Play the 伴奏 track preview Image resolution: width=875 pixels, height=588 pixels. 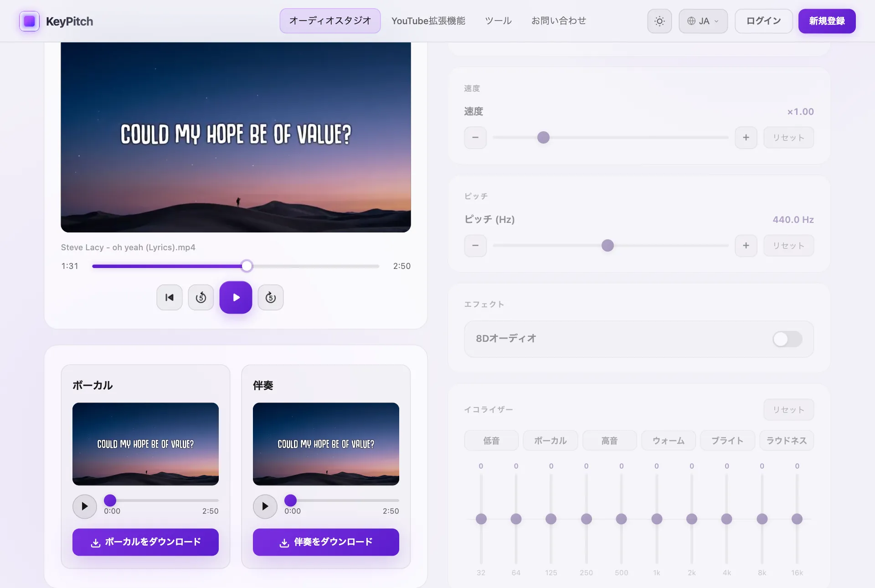(265, 506)
